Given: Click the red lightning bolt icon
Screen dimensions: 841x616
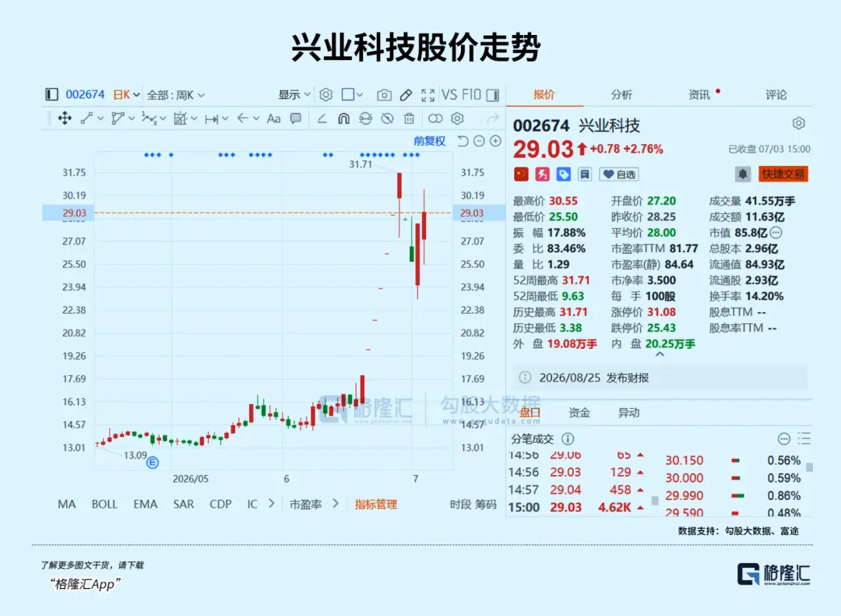Looking at the screenshot, I should (x=542, y=174).
